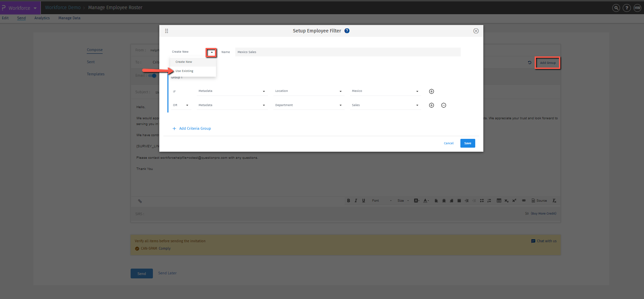644x299 pixels.
Task: Toggle Source view in the editor
Action: point(539,201)
